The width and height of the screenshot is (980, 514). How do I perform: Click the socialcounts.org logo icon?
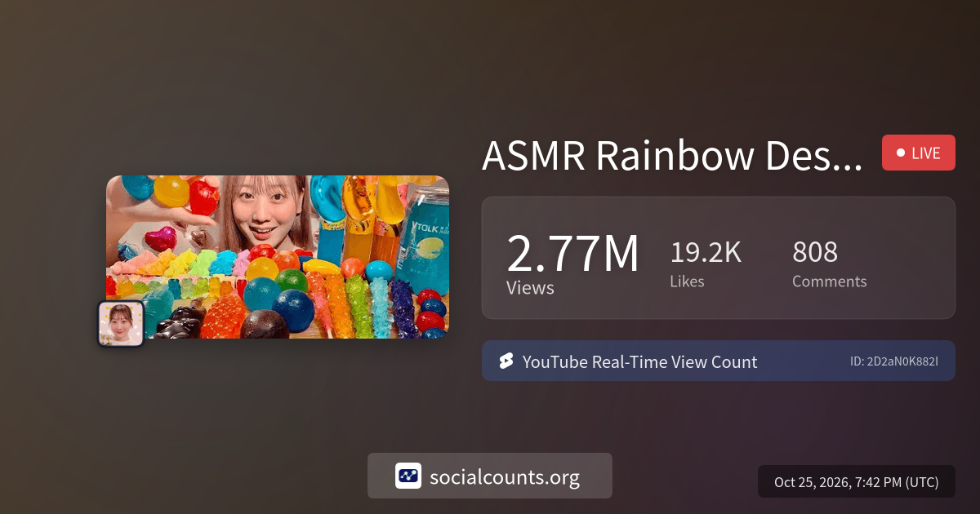coord(408,476)
